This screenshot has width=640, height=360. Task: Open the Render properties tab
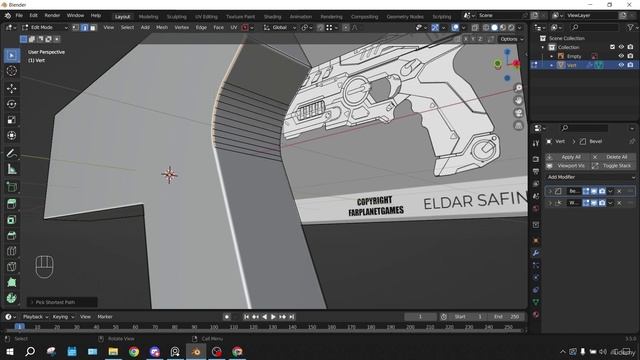coord(536,159)
